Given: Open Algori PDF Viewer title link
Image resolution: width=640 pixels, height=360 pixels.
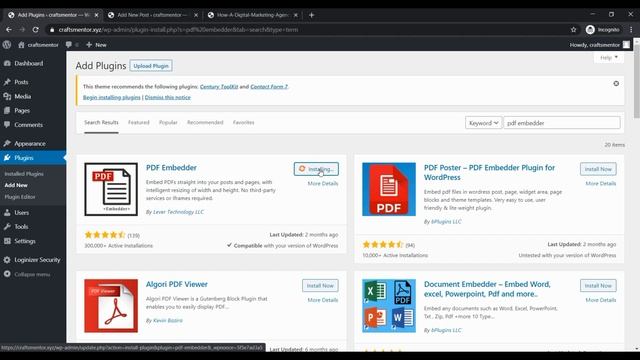Looking at the screenshot, I should 177,284.
